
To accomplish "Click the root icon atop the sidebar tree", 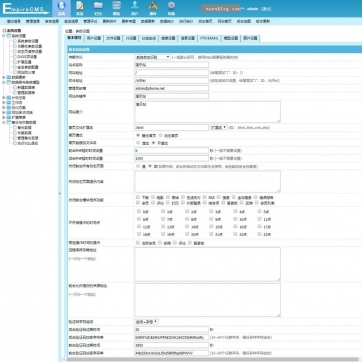I will pos(4,30).
